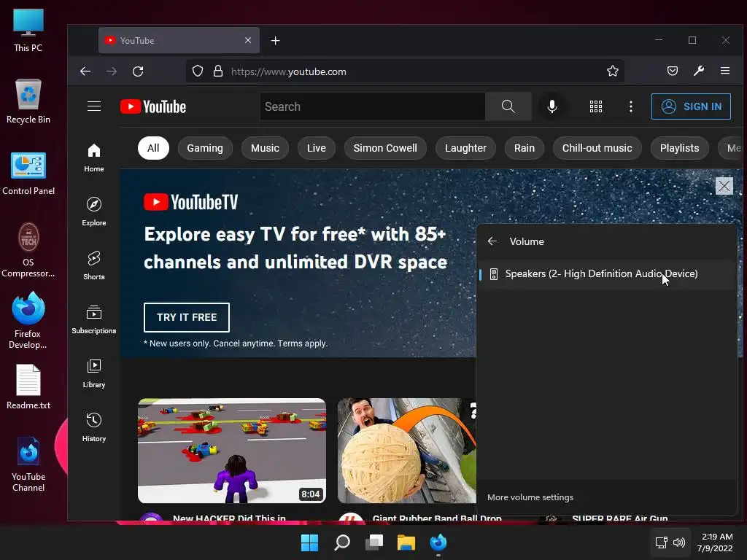Screen dimensions: 747x560
Task: Open the Giant Rubber Band Ball video thumbnail
Action: [x=407, y=451]
